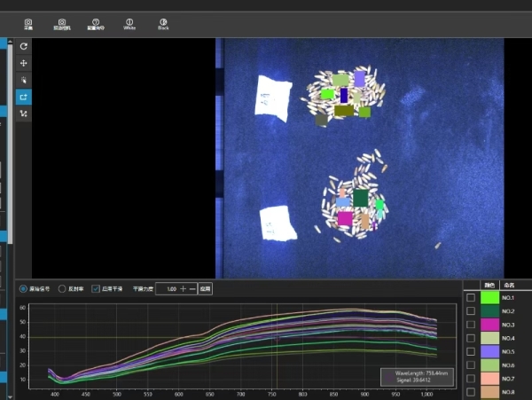Viewport: 532px width, 400px height.
Task: Click the camera capture icon in toolbar
Action: (28, 22)
